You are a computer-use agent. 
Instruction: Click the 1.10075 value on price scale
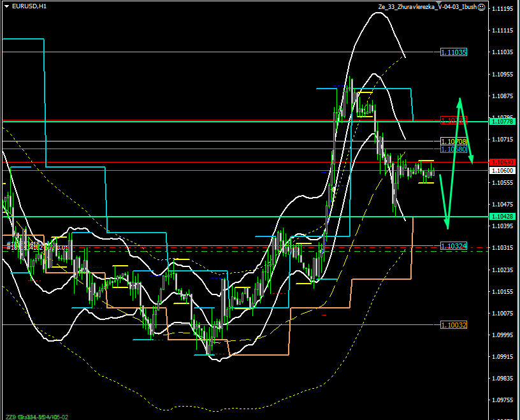(x=502, y=313)
